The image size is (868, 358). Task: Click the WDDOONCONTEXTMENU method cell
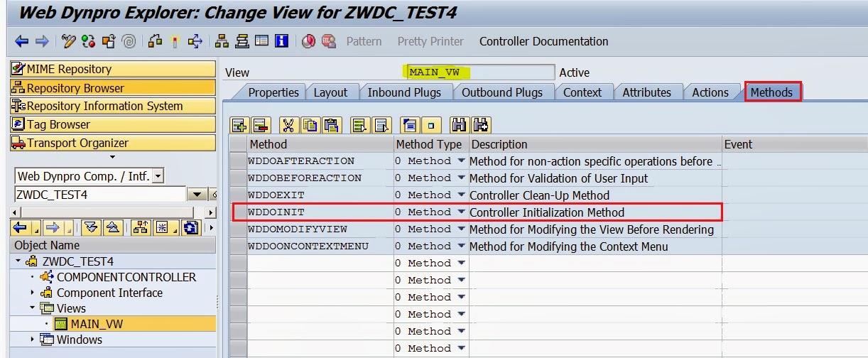pos(320,246)
